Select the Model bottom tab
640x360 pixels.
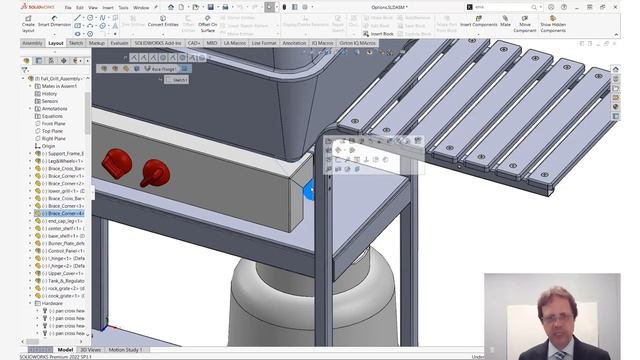(65, 350)
